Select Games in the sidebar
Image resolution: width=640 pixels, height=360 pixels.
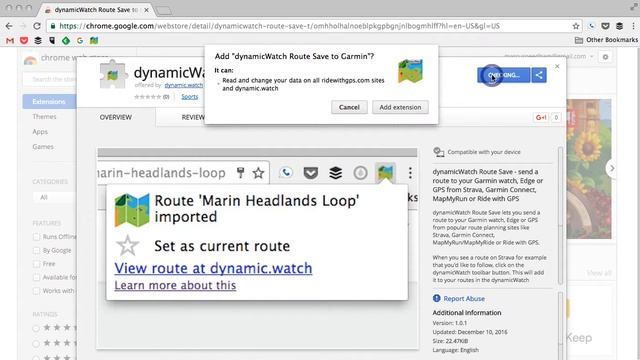[43, 147]
